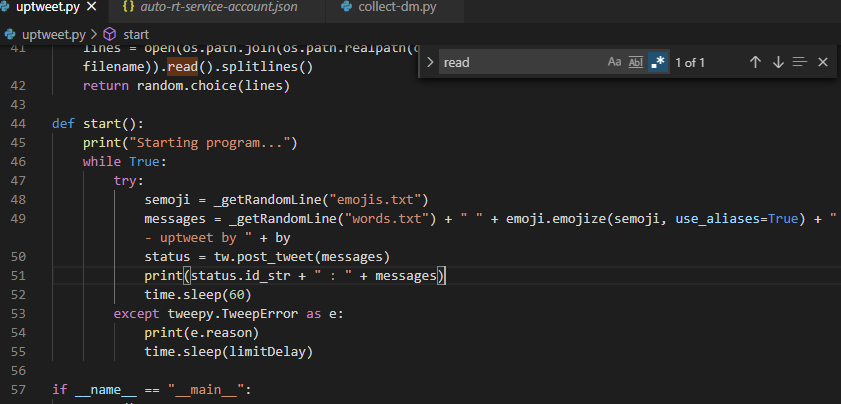Click 'def start():' definition text
Screen dimensions: 841x404
[98, 124]
